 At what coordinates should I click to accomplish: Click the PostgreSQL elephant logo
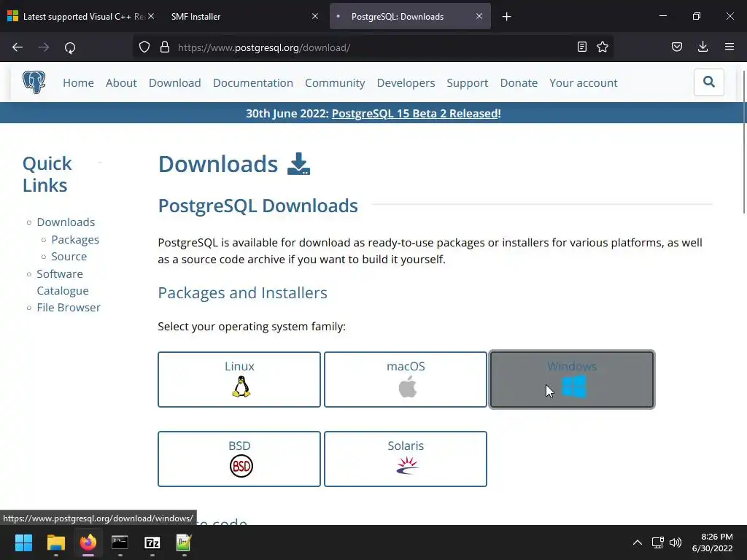click(34, 82)
